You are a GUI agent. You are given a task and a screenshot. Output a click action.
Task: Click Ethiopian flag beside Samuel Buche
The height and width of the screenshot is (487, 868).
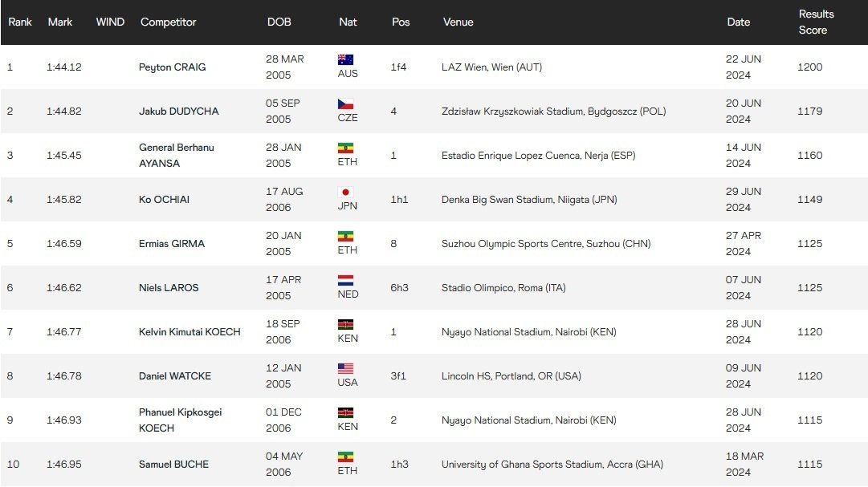pyautogui.click(x=346, y=457)
